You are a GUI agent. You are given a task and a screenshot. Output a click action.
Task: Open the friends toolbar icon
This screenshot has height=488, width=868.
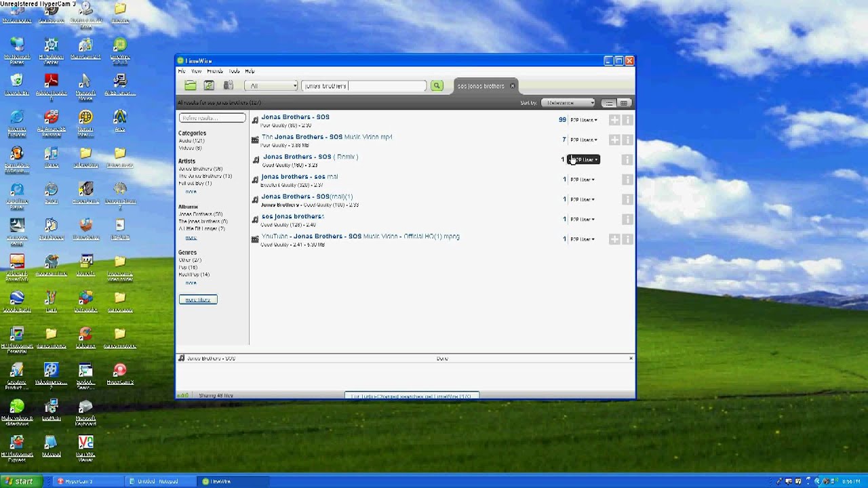[229, 85]
